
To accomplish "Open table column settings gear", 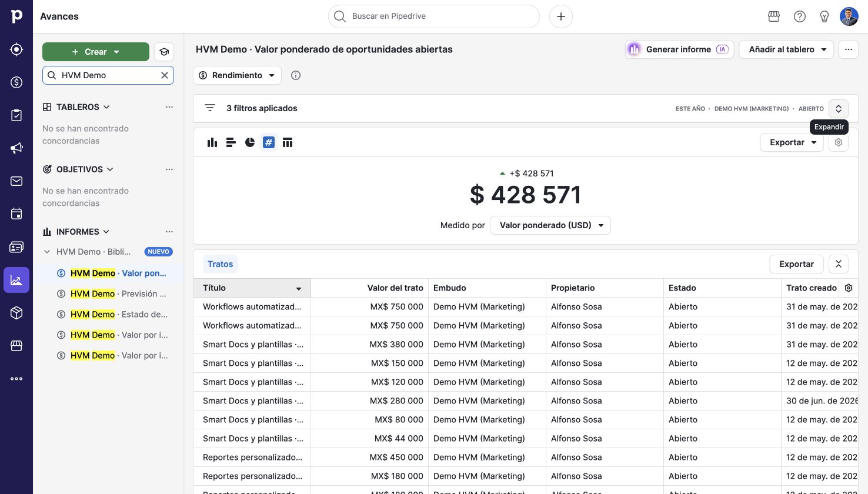I will coord(849,288).
